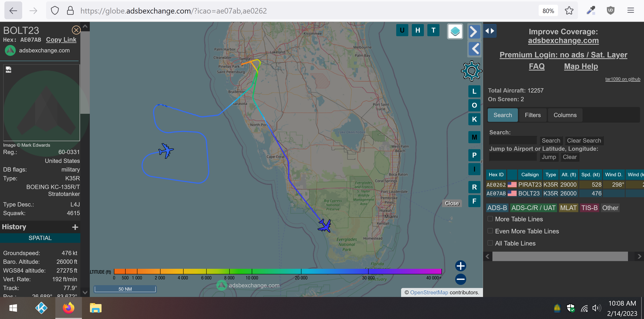Close the BOLT23 aircraft info panel
Screen dimensions: 644x319
click(x=76, y=30)
